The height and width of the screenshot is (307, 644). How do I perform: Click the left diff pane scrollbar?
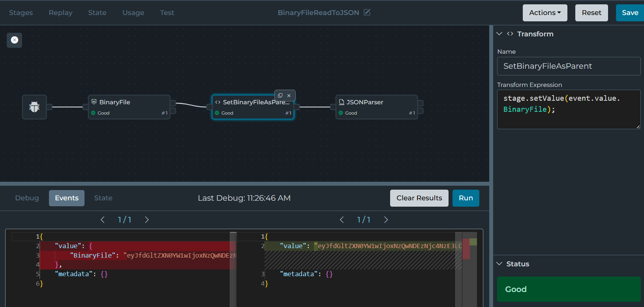pyautogui.click(x=233, y=269)
